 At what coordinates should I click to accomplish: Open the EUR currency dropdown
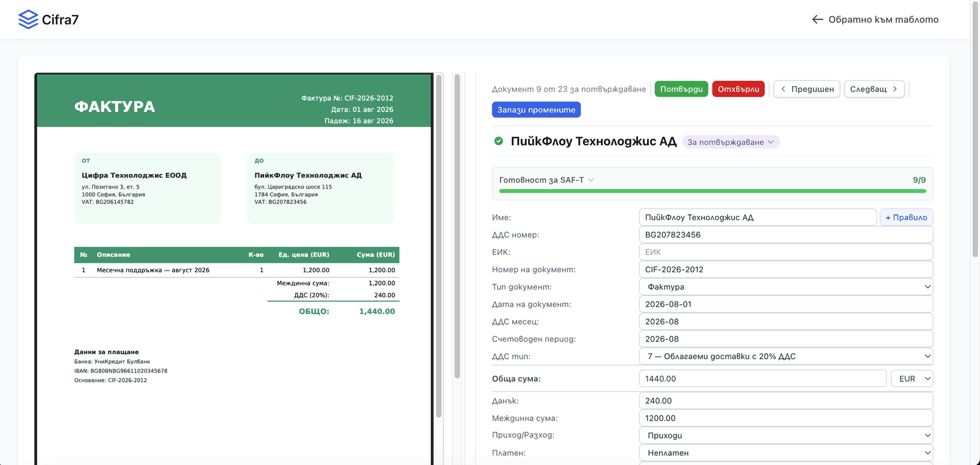(912, 378)
